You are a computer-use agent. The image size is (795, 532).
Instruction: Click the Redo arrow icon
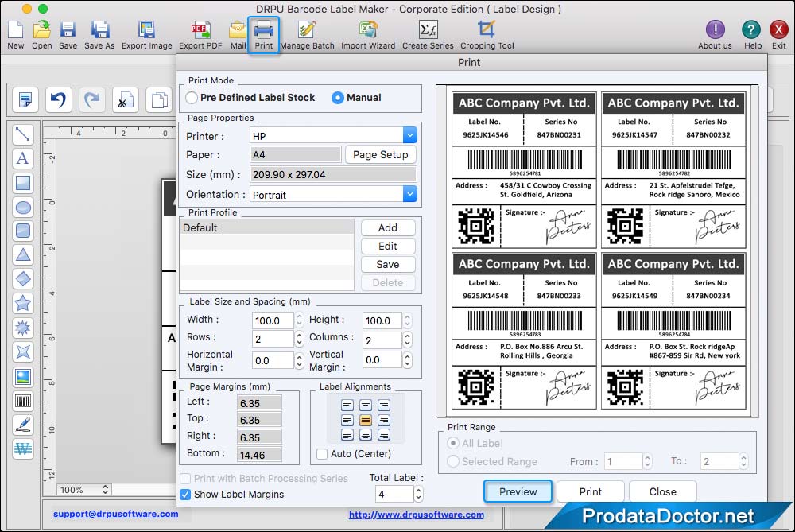(91, 99)
